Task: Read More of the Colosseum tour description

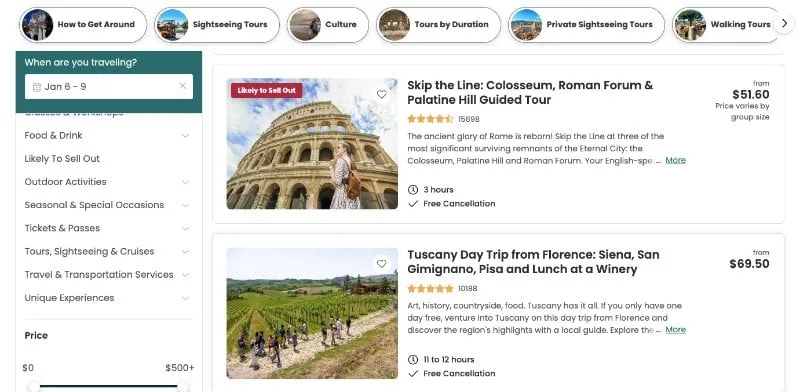Action: (676, 160)
